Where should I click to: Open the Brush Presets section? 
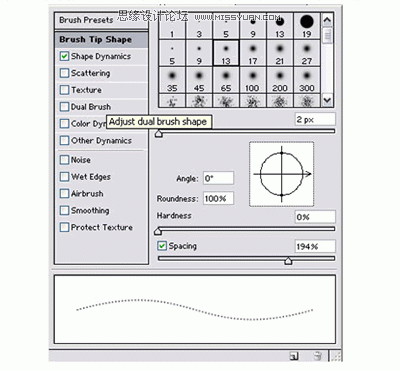pos(101,20)
